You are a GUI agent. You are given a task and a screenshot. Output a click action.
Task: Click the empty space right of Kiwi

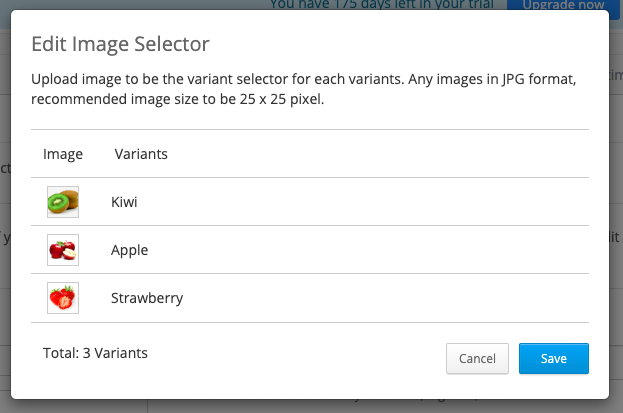point(358,202)
